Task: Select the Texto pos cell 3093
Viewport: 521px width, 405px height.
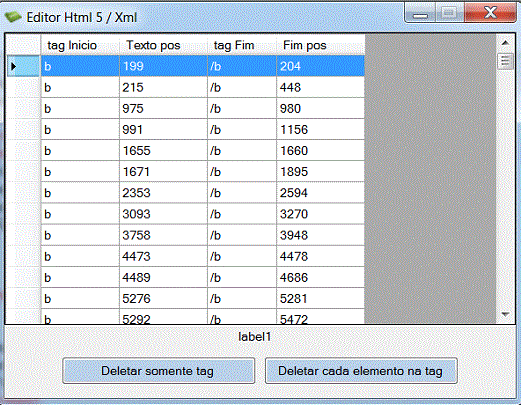Action: click(163, 214)
